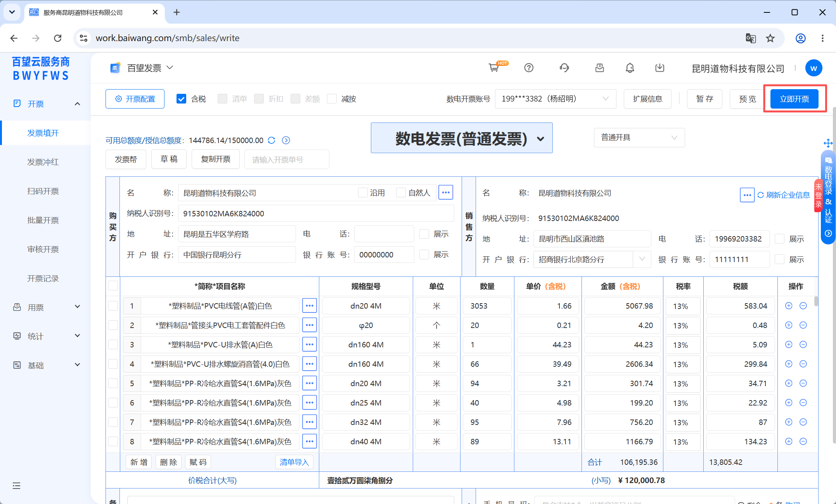Open the help question mark icon
This screenshot has width=836, height=504.
click(x=529, y=68)
